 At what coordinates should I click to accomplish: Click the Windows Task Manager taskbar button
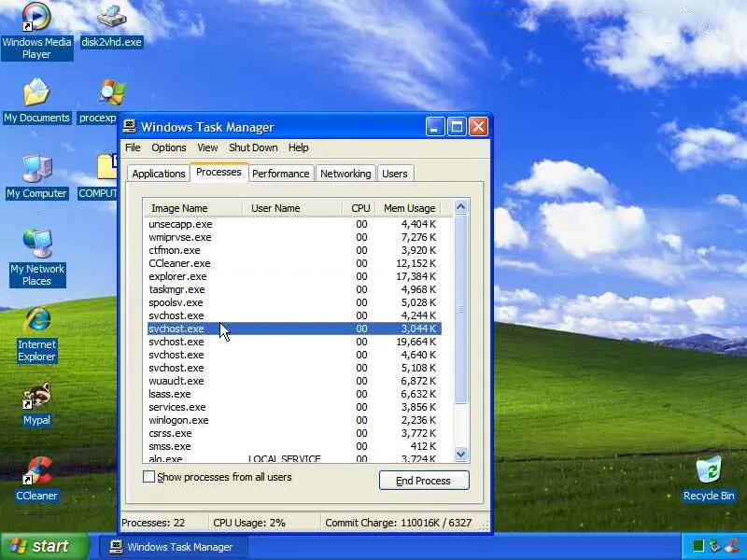click(x=174, y=547)
